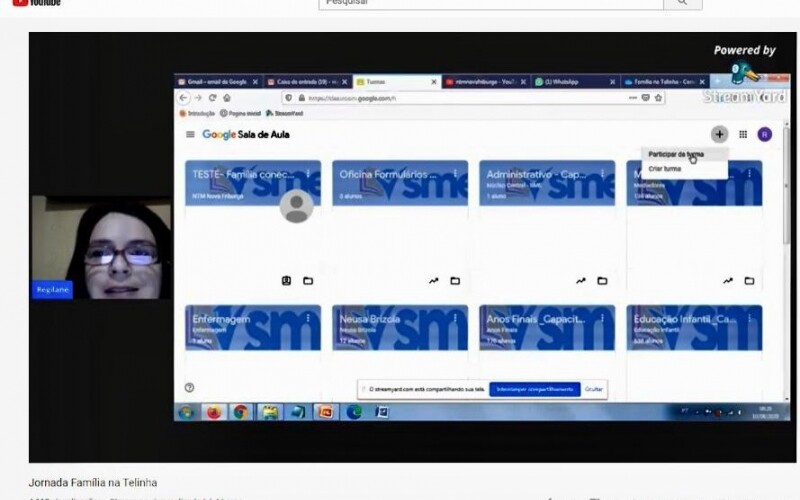Click the browser address bar

(450, 98)
